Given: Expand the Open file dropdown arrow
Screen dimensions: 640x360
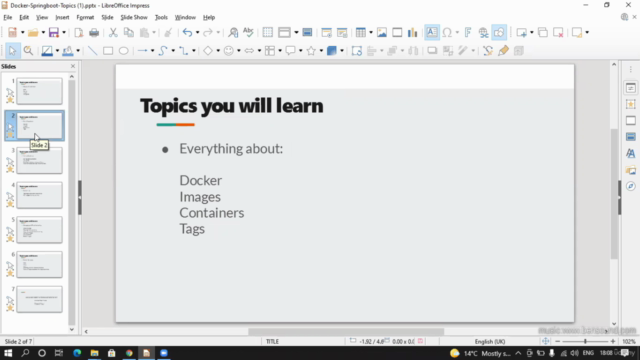Looking at the screenshot, I should [43, 32].
